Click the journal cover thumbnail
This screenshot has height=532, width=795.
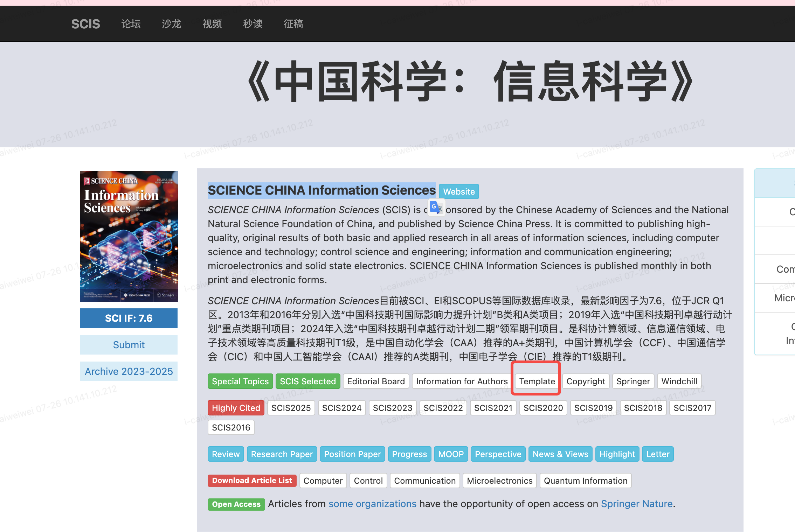(x=129, y=236)
